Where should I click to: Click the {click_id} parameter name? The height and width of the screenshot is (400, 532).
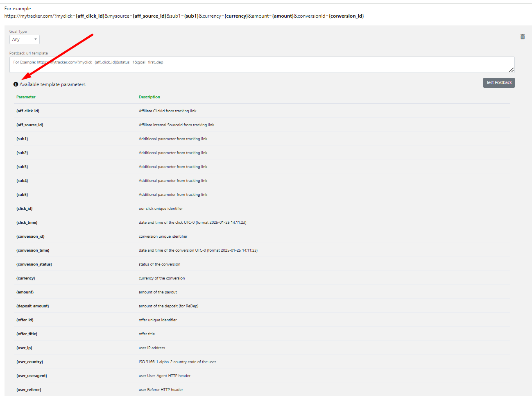[25, 209]
